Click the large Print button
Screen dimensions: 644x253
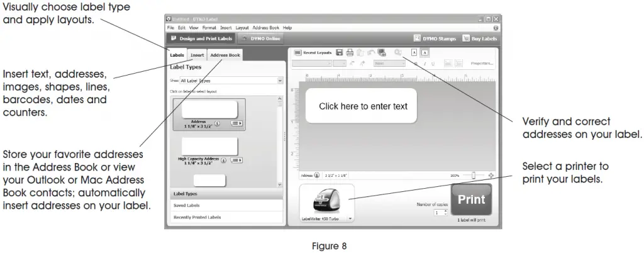click(471, 200)
